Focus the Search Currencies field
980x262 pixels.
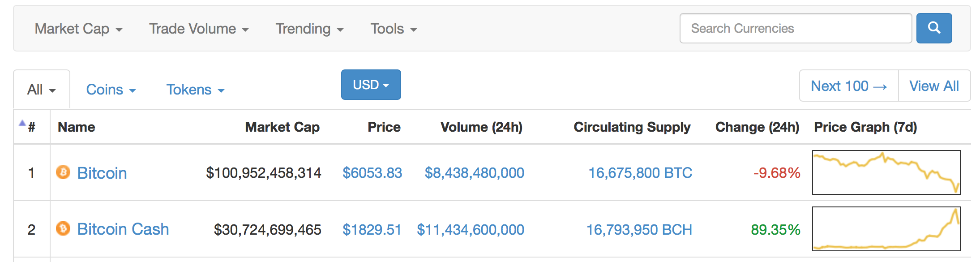pos(795,28)
